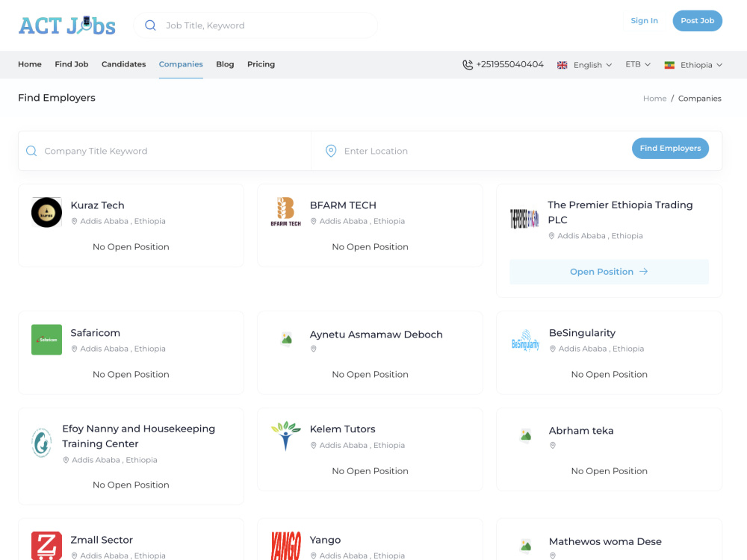Click the Companies breadcrumb text
This screenshot has height=560, width=747.
click(x=700, y=99)
